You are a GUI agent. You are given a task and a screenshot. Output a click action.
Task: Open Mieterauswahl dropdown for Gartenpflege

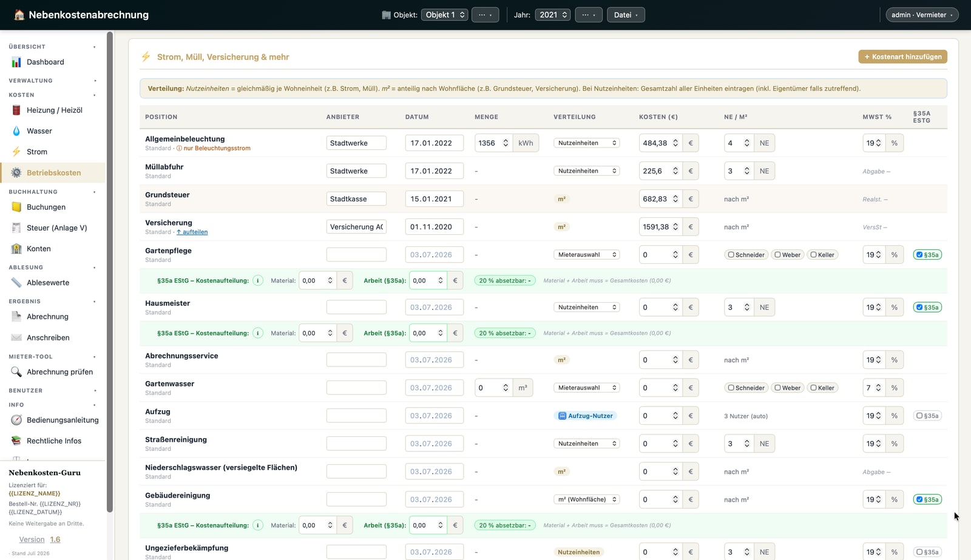coord(586,255)
